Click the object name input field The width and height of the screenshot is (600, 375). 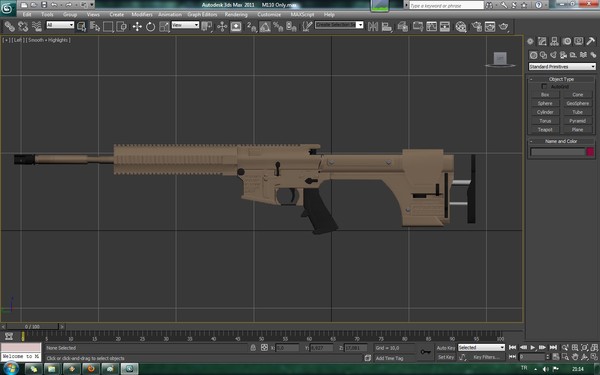(558, 152)
